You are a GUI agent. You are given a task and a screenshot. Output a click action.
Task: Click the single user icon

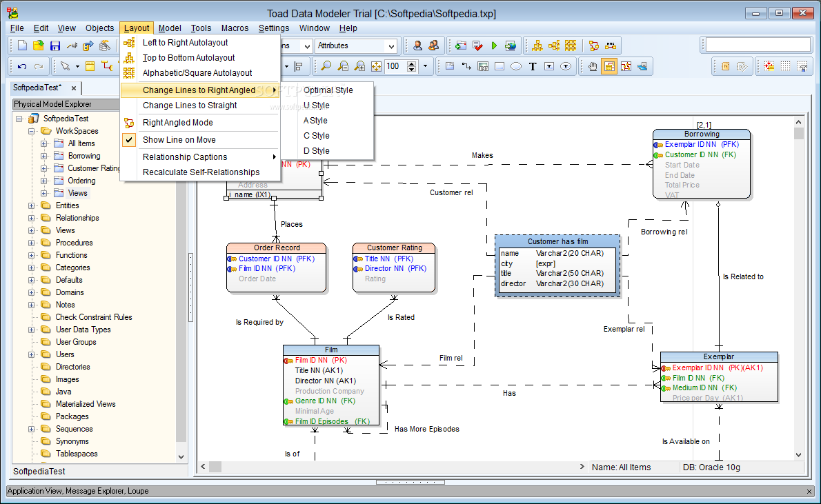coord(417,46)
